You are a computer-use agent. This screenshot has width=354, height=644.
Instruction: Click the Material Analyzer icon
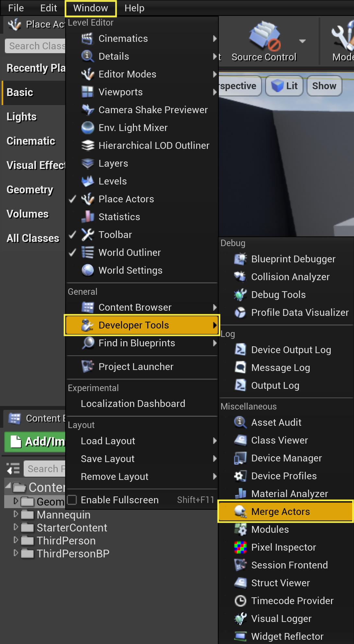[240, 494]
